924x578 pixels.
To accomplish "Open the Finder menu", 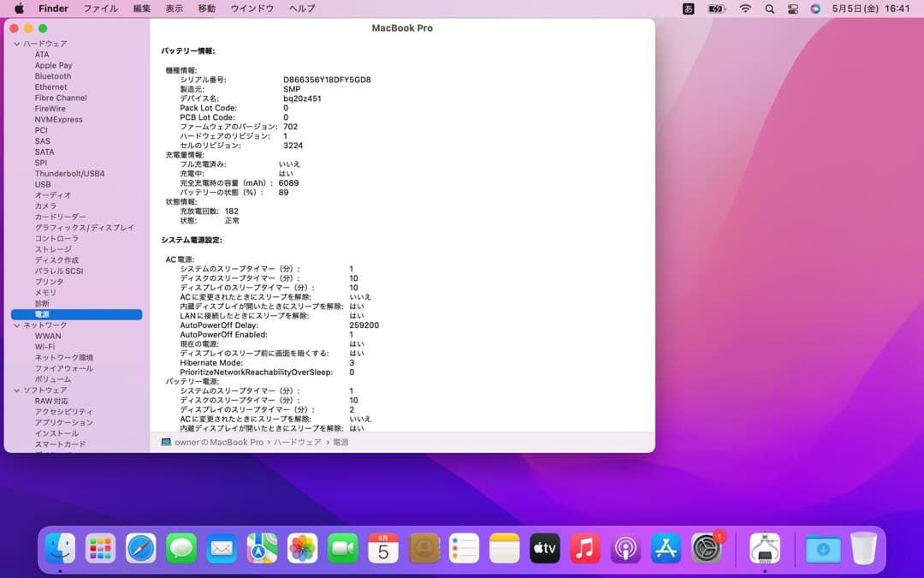I will tap(53, 9).
